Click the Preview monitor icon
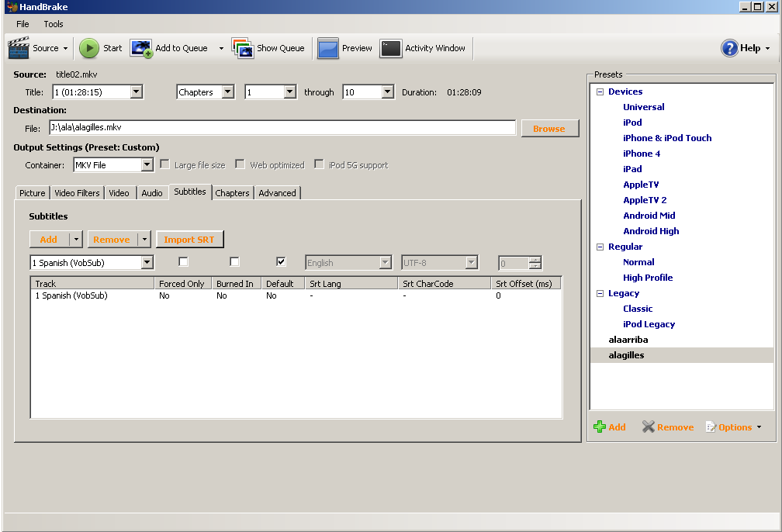 (x=327, y=48)
